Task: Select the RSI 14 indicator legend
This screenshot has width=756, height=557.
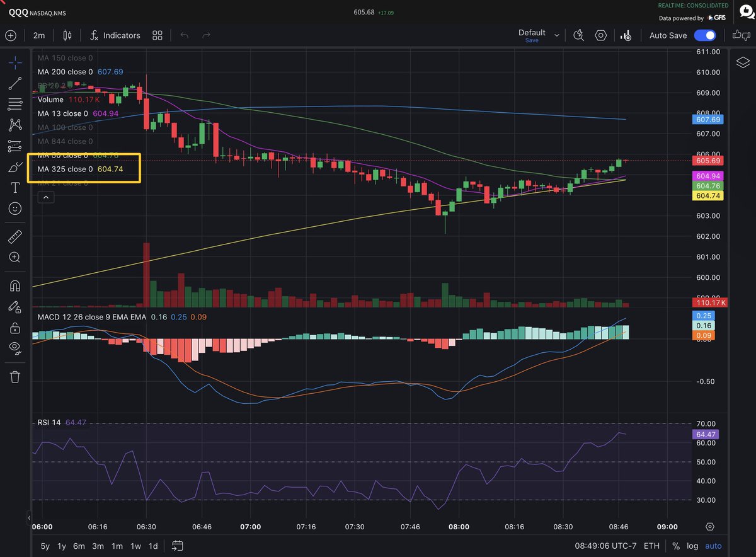Action: pyautogui.click(x=61, y=422)
